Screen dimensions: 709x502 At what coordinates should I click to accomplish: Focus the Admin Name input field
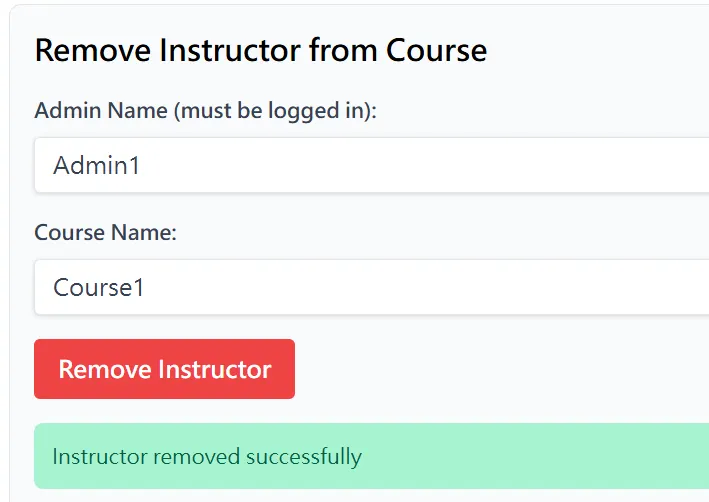click(x=370, y=165)
